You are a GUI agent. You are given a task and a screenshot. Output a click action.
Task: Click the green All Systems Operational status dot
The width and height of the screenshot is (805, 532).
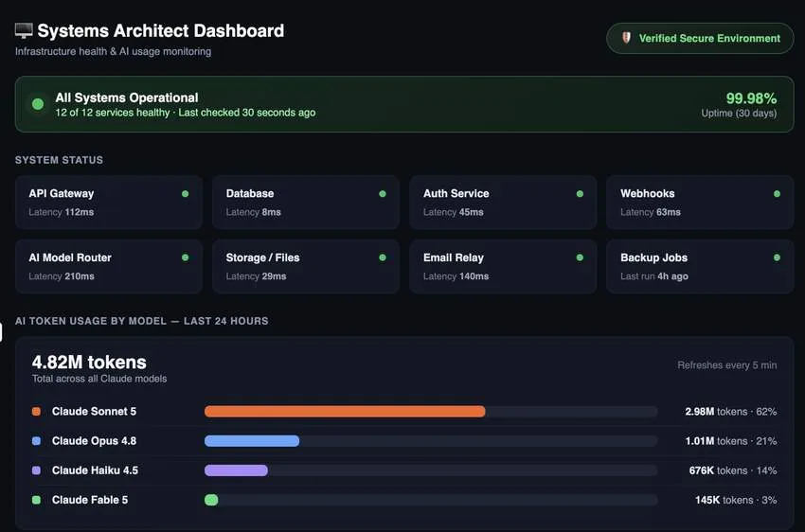pos(38,104)
